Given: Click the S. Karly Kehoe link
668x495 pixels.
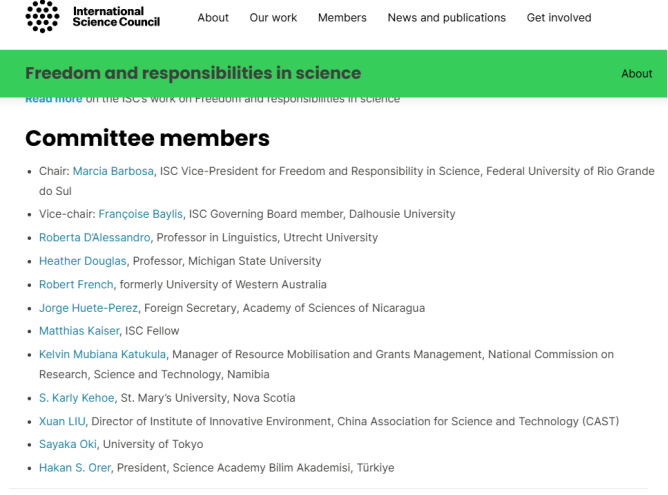Looking at the screenshot, I should tap(77, 398).
